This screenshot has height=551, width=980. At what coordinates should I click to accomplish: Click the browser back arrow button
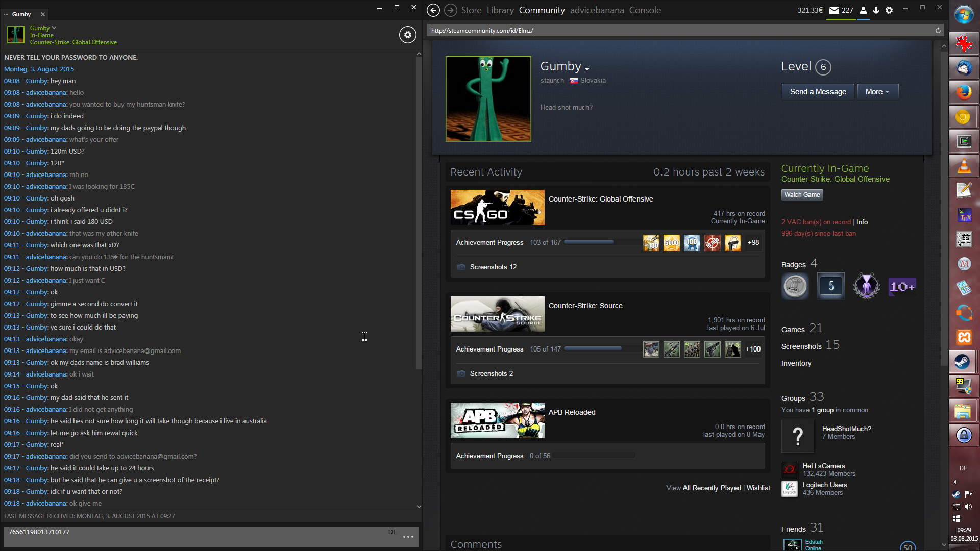pos(433,10)
